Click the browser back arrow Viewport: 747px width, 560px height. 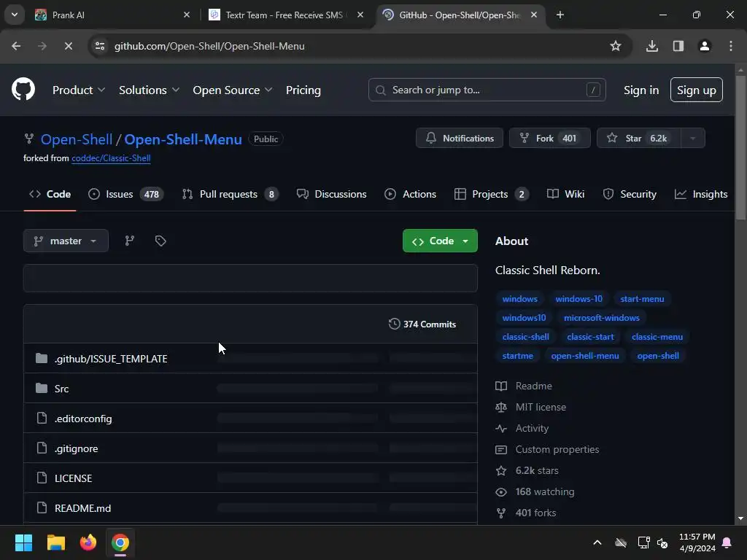point(16,46)
